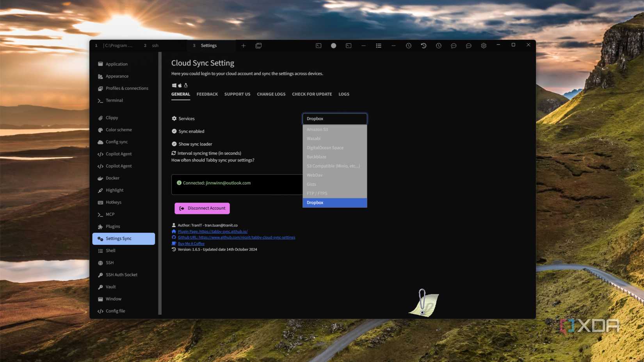The height and width of the screenshot is (362, 644).
Task: Open the LOGS tab
Action: tap(344, 94)
